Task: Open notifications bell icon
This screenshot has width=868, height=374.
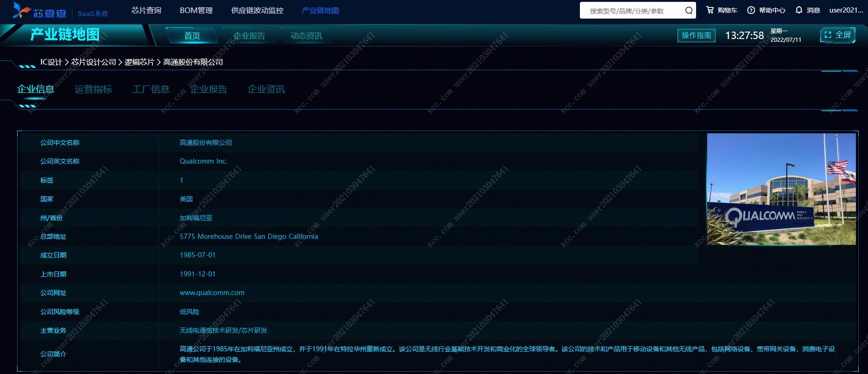Action: click(799, 10)
